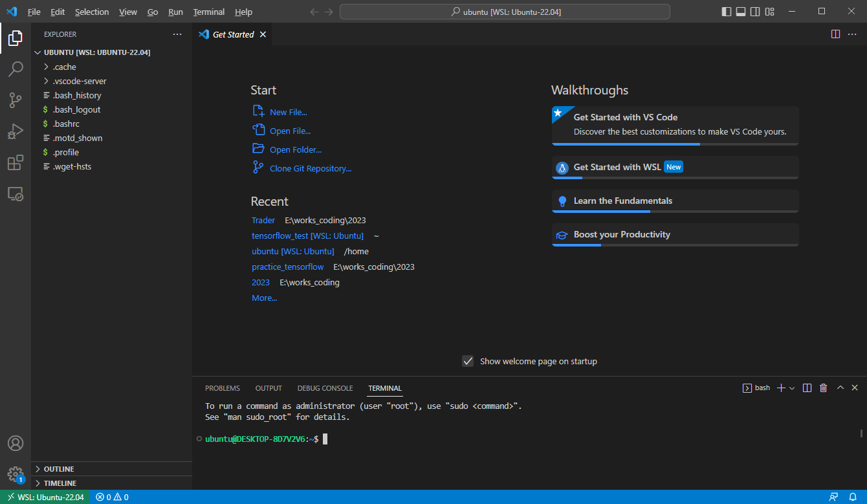The width and height of the screenshot is (867, 504).
Task: Toggle primary side bar layout icon
Action: point(727,12)
